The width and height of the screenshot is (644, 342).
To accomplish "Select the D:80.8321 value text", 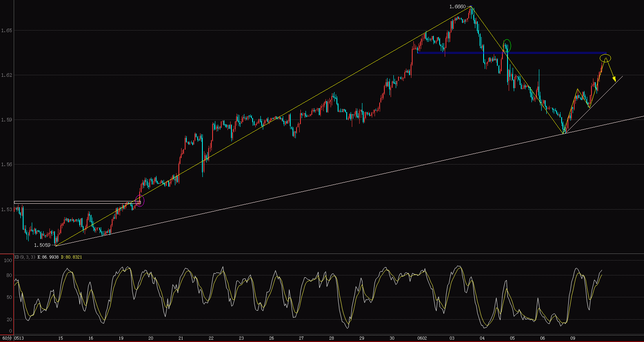I will [x=71, y=257].
